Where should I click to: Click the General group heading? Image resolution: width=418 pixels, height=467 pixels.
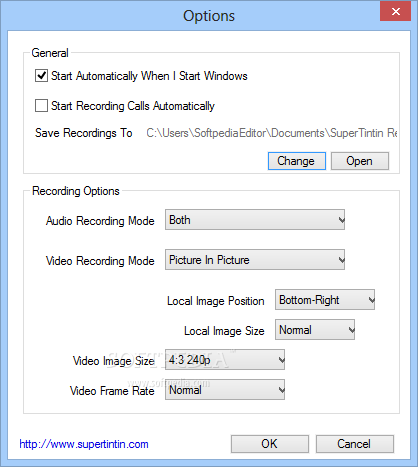(50, 53)
